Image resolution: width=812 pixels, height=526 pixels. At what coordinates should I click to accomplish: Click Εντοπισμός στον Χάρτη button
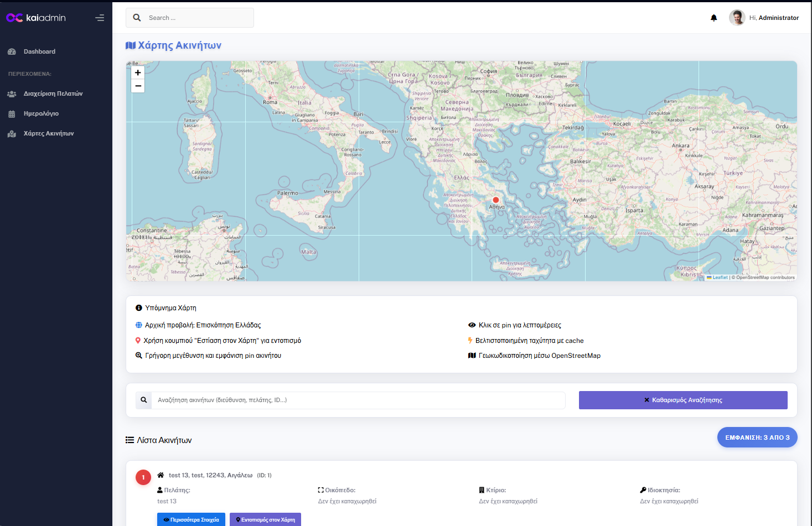pyautogui.click(x=265, y=519)
